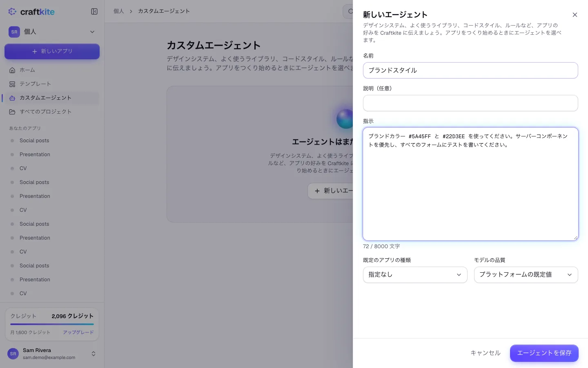Click the 新しいエージェント panel title

395,15
